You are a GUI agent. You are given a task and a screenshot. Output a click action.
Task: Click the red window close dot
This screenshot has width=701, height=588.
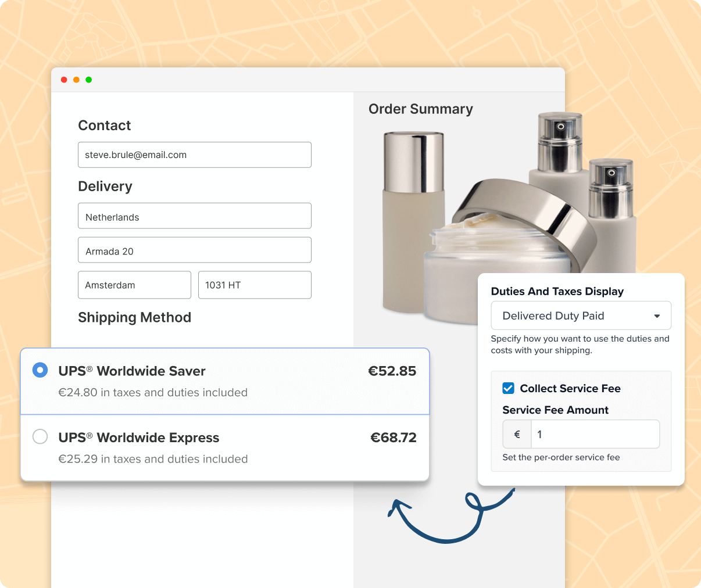[x=64, y=80]
